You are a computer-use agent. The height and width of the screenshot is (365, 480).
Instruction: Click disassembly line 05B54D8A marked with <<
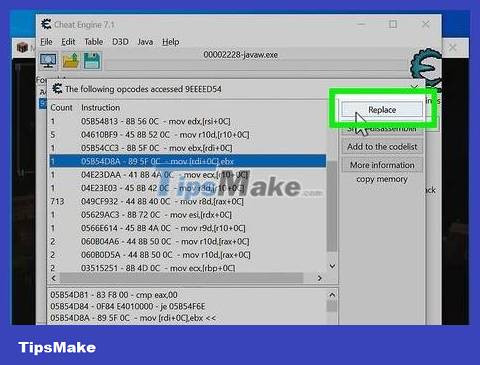(x=133, y=318)
